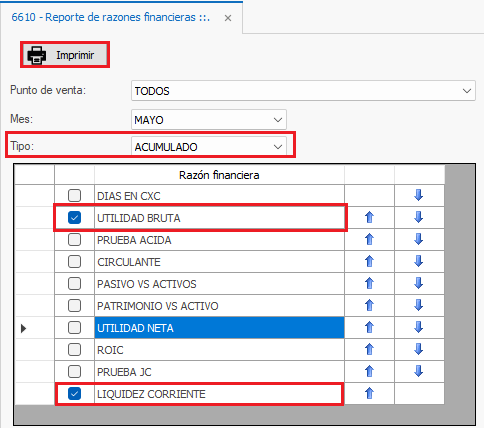Image resolution: width=484 pixels, height=428 pixels.
Task: Move DIAS EN CXC down with its arrow
Action: pos(419,195)
